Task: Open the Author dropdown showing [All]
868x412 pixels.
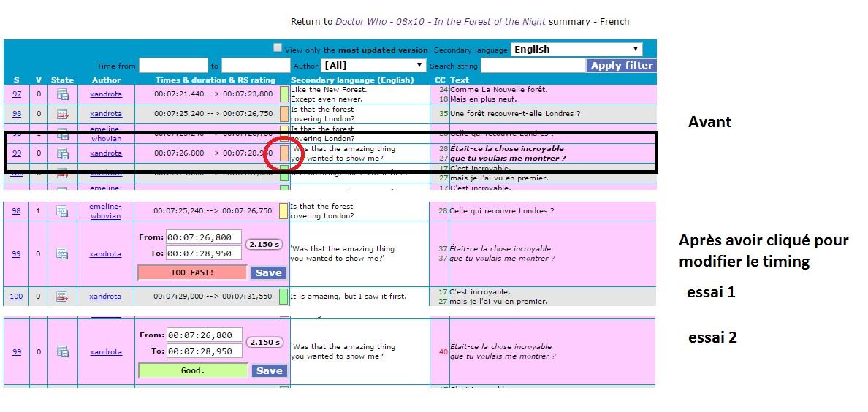Action: click(x=374, y=65)
